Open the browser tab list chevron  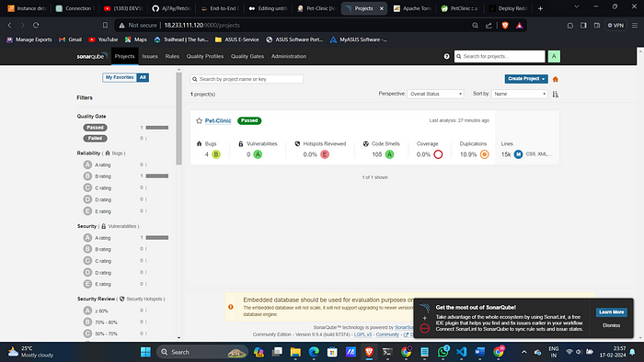(x=576, y=7)
